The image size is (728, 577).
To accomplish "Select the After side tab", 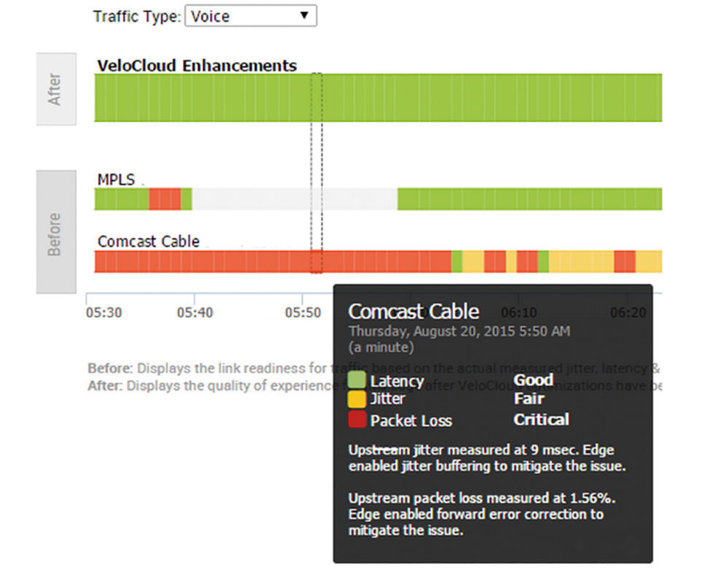I will click(56, 89).
